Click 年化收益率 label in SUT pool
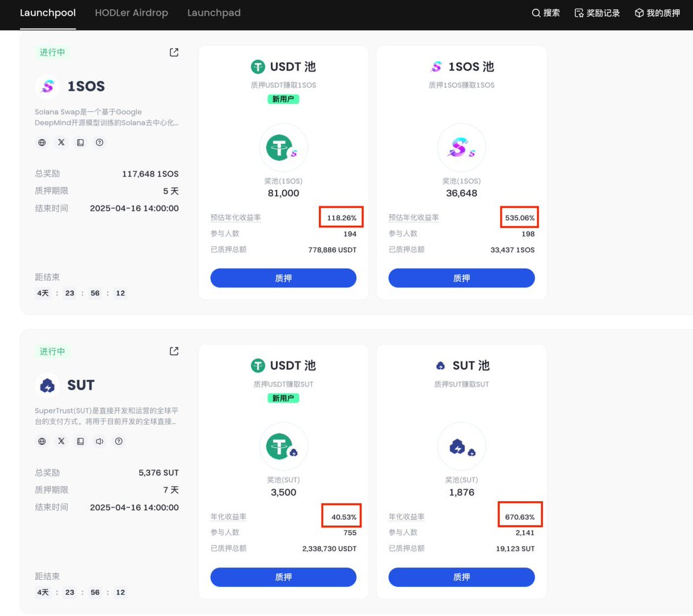693x616 pixels. (x=407, y=517)
